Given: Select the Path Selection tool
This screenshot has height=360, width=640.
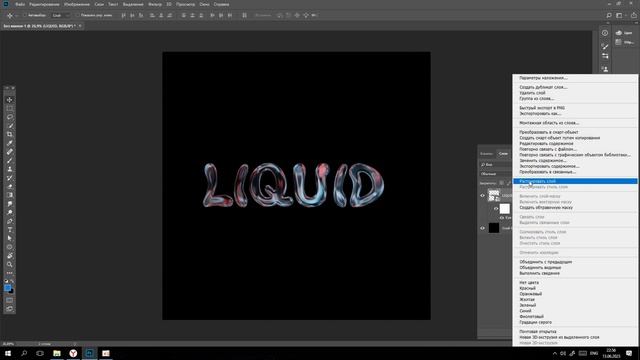Looking at the screenshot, I should click(x=9, y=238).
